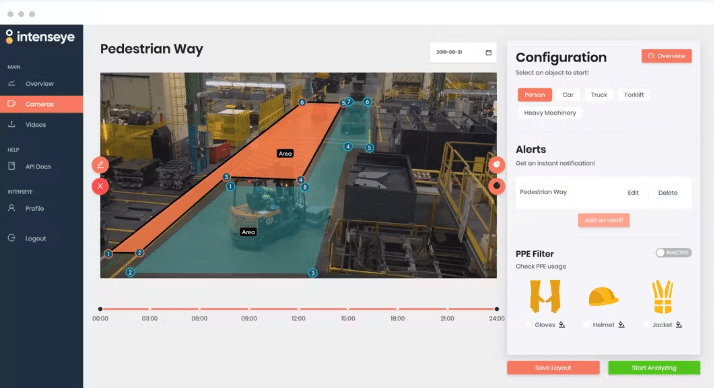Select point 3 of the orange area

tap(226, 177)
